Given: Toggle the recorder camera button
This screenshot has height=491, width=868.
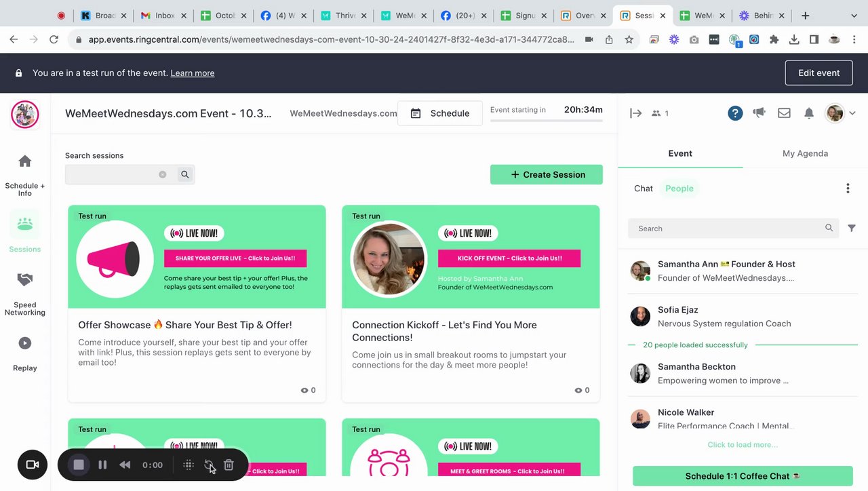Looking at the screenshot, I should tap(32, 465).
